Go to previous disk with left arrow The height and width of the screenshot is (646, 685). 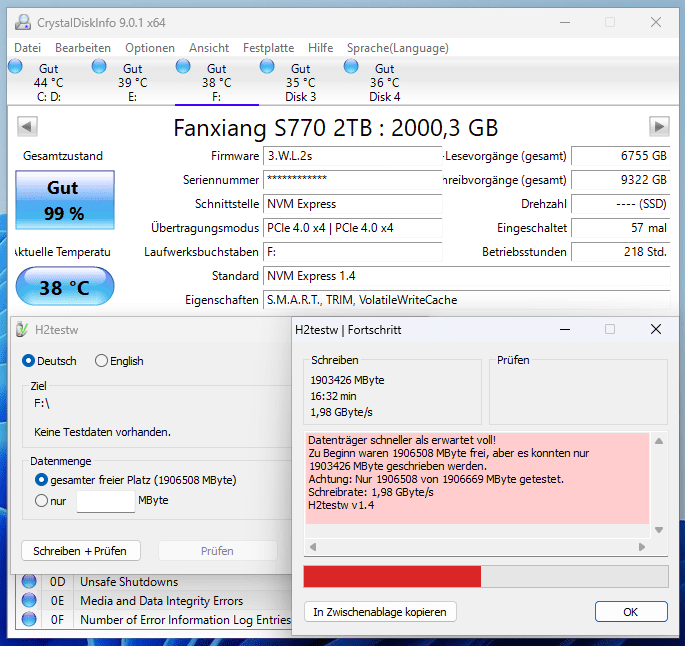point(27,127)
